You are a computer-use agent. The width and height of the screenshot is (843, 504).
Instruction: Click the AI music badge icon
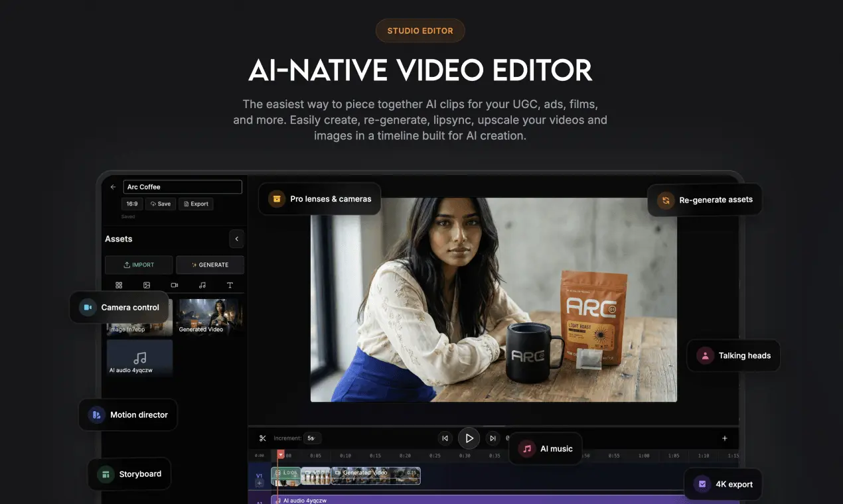pos(527,448)
